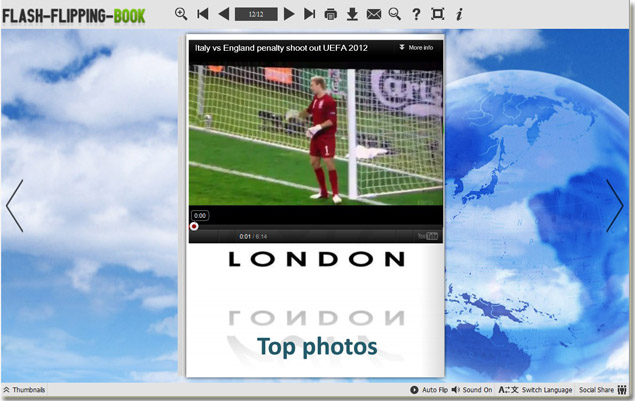
Task: Toggle Sound On speaker
Action: point(472,390)
